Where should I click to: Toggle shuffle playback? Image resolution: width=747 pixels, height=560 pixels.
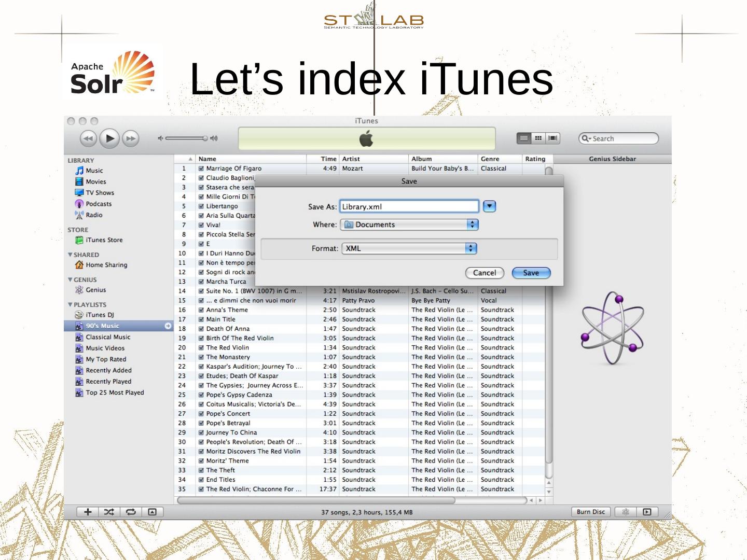(109, 512)
